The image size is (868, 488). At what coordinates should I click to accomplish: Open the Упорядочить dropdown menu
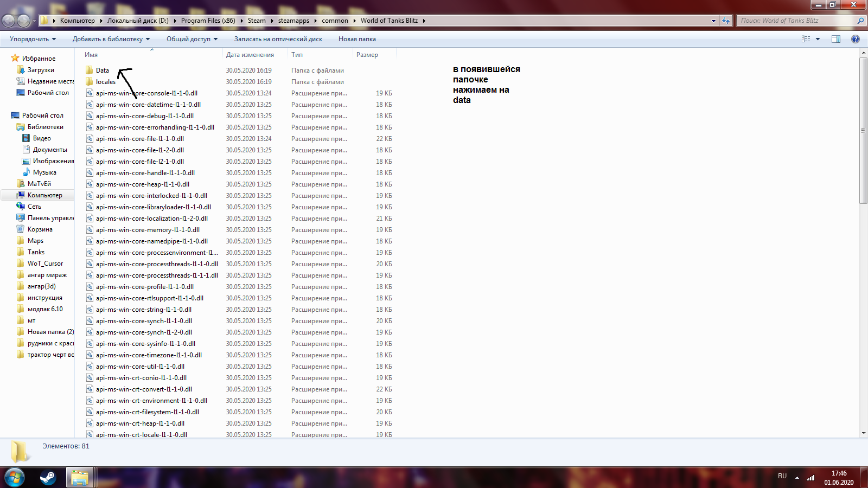[x=33, y=39]
